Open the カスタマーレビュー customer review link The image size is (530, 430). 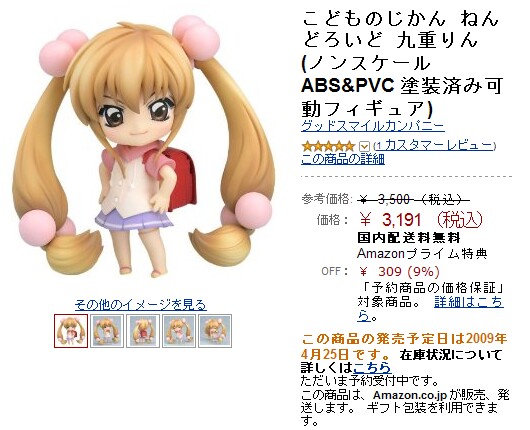tap(434, 145)
